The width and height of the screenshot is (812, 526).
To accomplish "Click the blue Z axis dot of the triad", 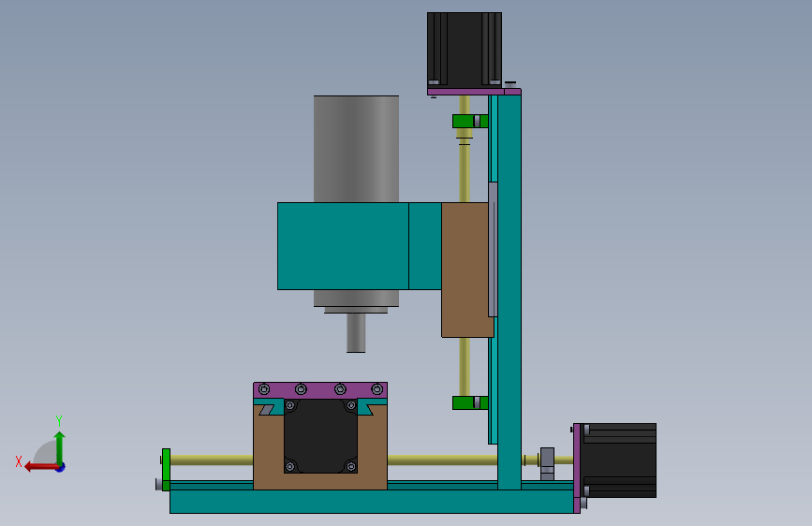I will pos(61,468).
